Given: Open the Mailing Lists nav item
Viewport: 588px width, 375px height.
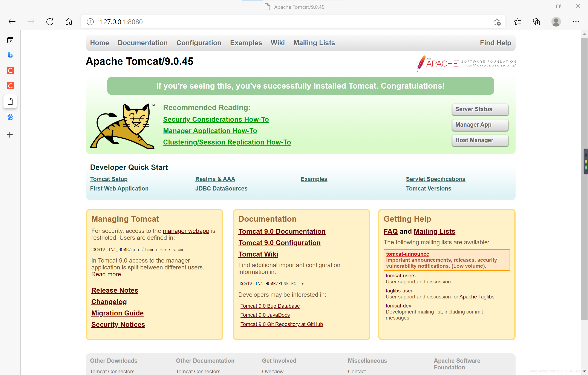Looking at the screenshot, I should (314, 43).
